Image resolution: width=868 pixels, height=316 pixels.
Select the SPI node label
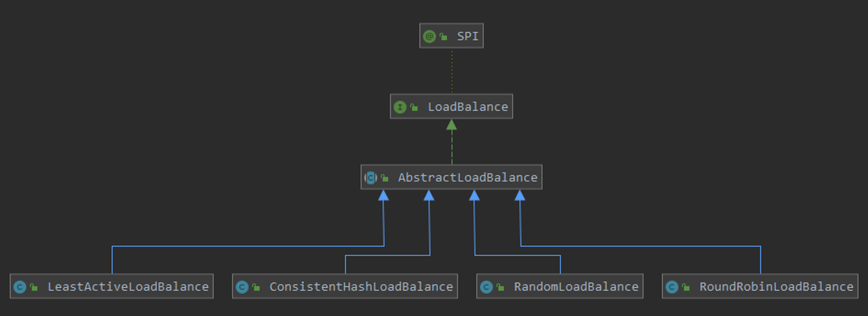[x=468, y=36]
